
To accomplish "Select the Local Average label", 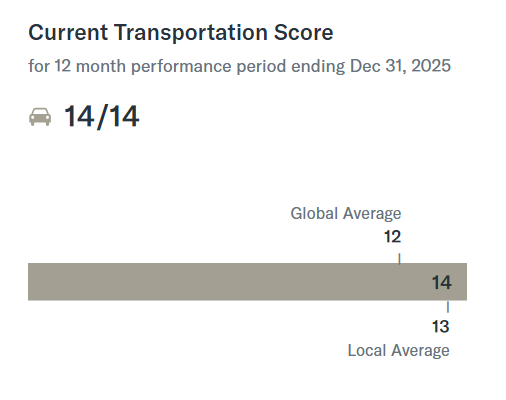I will pos(398,351).
